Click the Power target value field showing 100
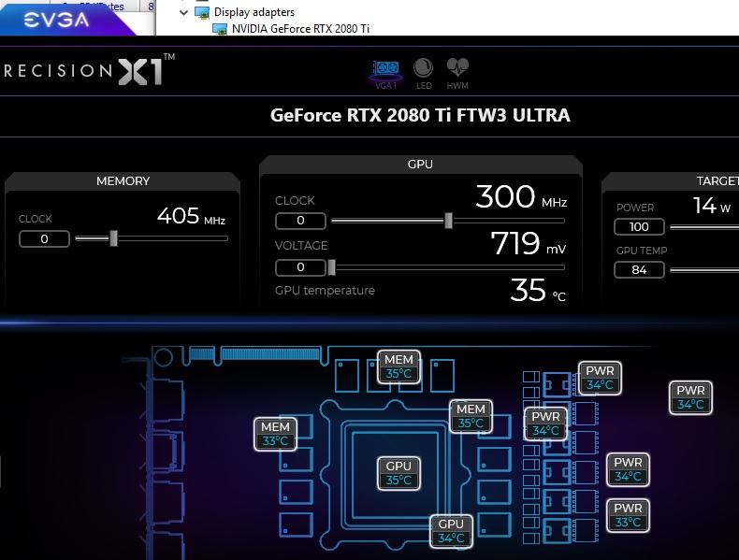The image size is (739, 560). [x=639, y=227]
